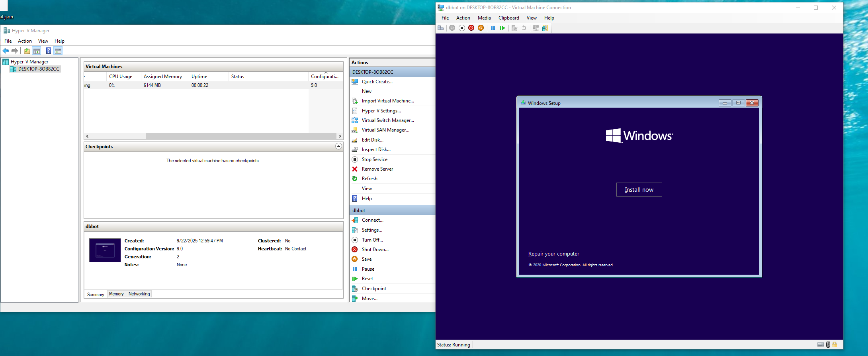Pause the VM using the blue toolbar icon
868x356 pixels.
pyautogui.click(x=493, y=28)
